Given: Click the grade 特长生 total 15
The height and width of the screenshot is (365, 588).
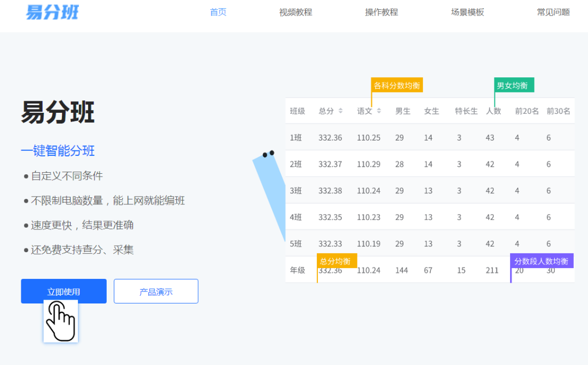Looking at the screenshot, I should [x=461, y=270].
